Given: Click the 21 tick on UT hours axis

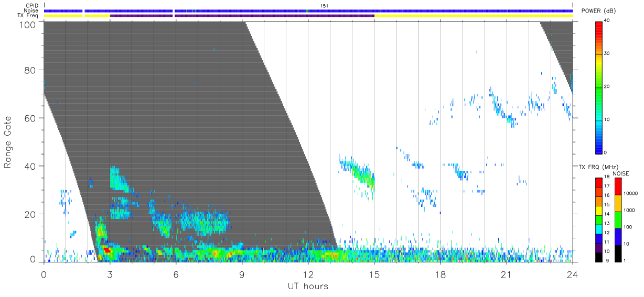Looking at the screenshot, I should (x=506, y=275).
